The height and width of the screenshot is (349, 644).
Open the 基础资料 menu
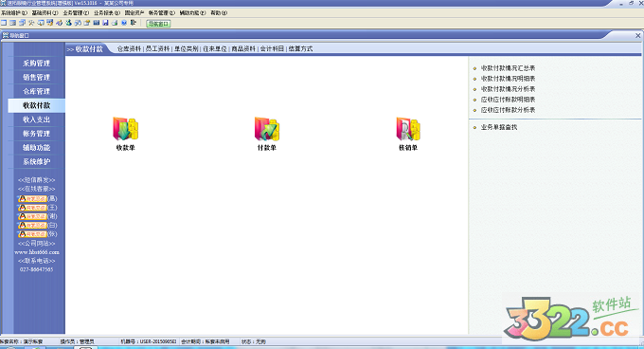tap(45, 13)
